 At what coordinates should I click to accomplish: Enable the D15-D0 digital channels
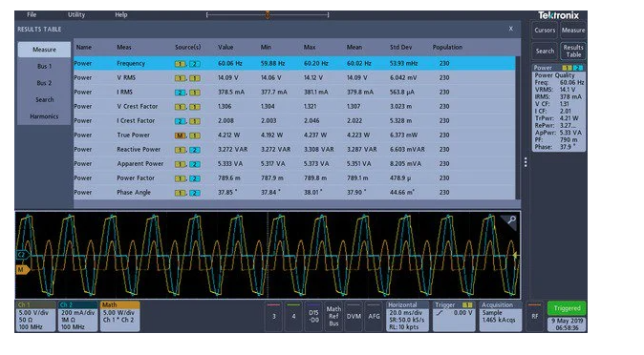click(x=313, y=317)
